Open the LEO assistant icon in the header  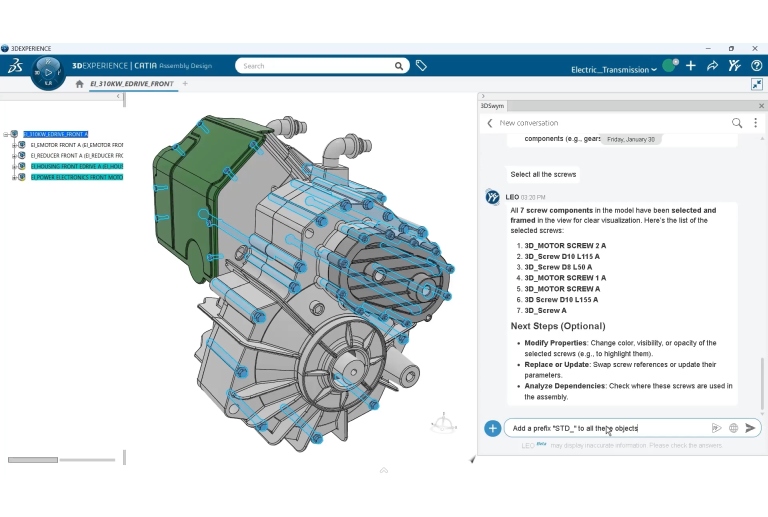click(734, 66)
